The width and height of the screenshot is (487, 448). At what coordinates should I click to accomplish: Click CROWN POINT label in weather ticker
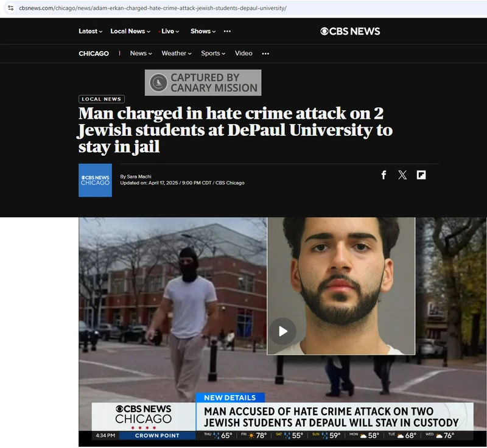coord(157,436)
